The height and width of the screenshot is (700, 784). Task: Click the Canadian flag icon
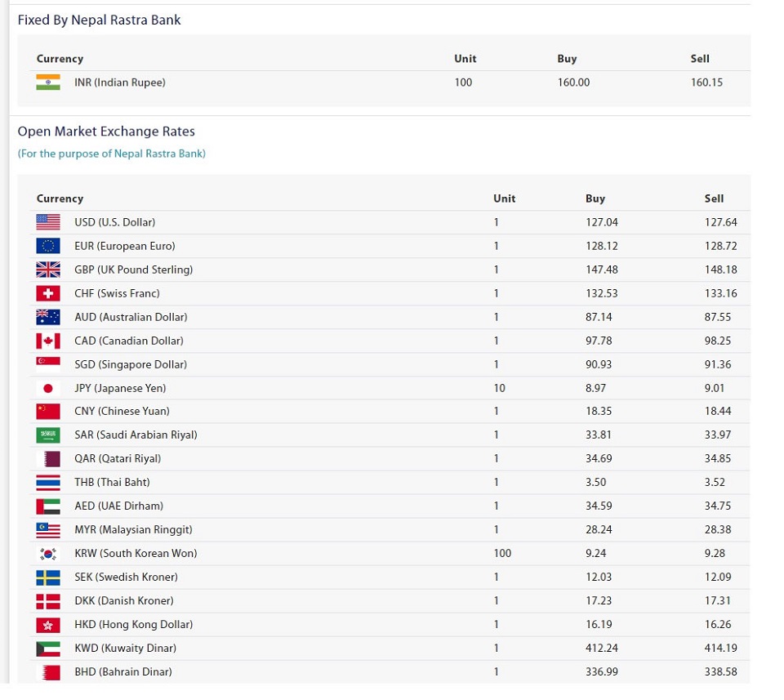point(48,341)
